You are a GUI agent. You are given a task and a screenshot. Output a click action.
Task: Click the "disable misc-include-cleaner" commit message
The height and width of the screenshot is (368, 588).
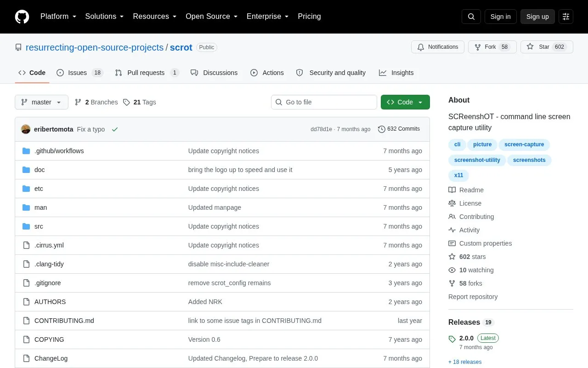click(x=229, y=264)
